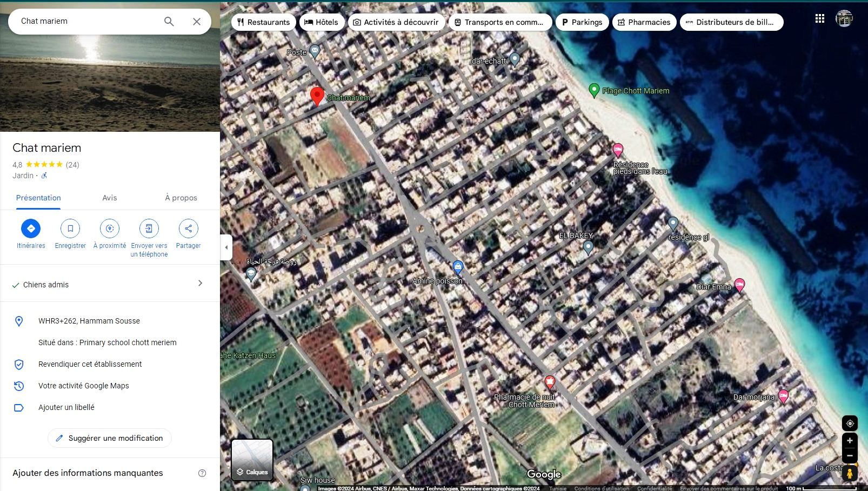This screenshot has height=491, width=868.
Task: Open directions via the Itinéraires icon
Action: [31, 228]
